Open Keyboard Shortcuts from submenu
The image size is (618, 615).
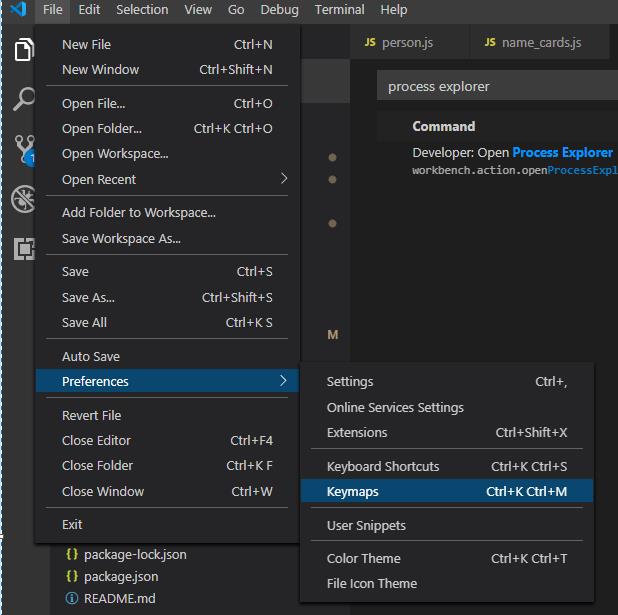pyautogui.click(x=447, y=466)
